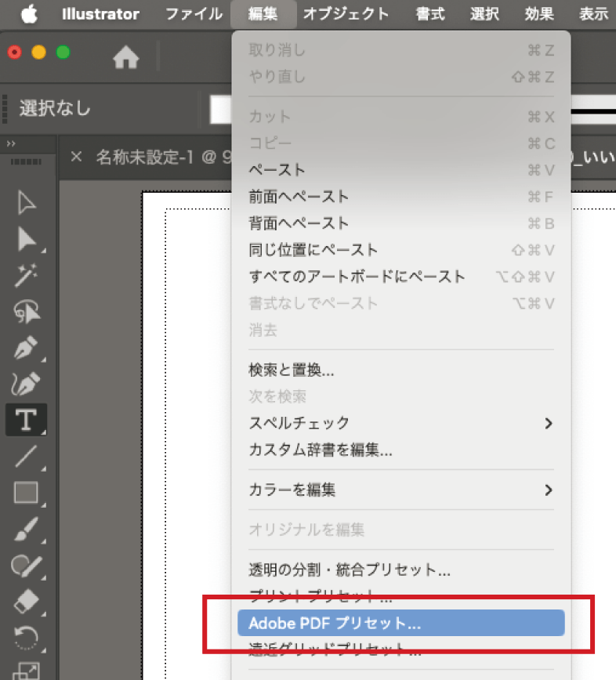616x680 pixels.
Task: Select the Lasso tool
Action: tap(26, 311)
